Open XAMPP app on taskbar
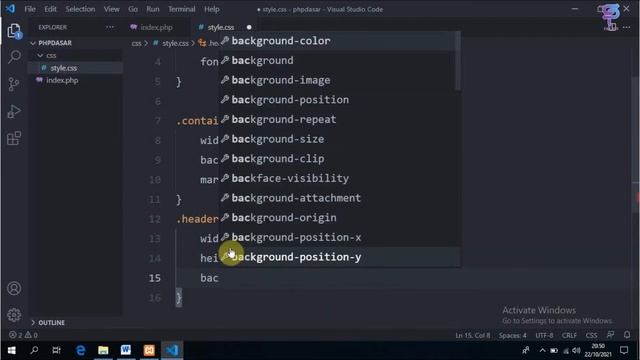The image size is (640, 360). [x=149, y=350]
